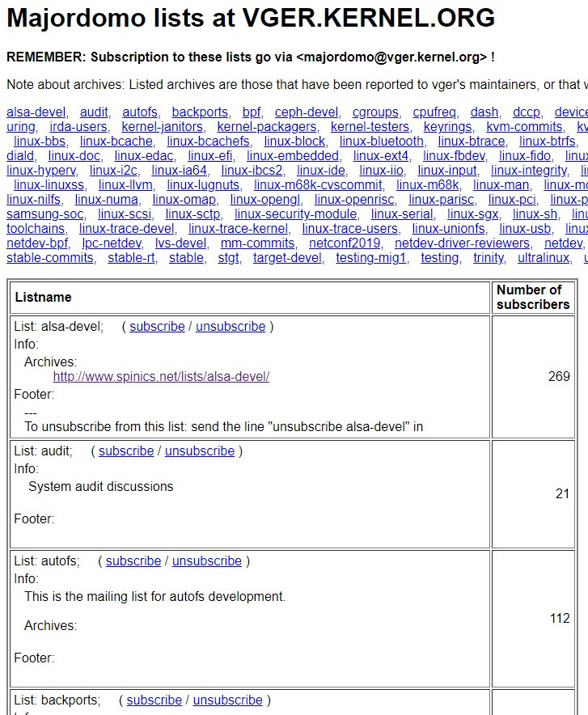Jump to the linux-man list

(501, 185)
